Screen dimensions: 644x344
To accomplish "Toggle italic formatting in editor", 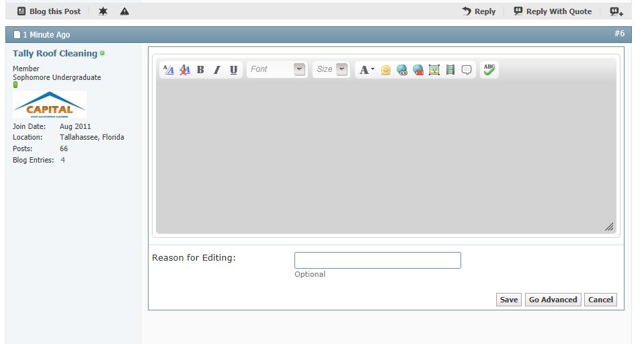I will pos(216,70).
